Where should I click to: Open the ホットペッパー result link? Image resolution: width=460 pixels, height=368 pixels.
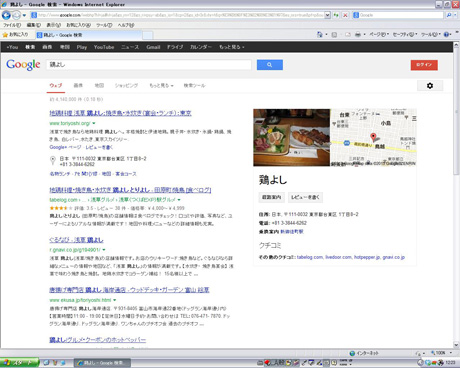coord(98,340)
